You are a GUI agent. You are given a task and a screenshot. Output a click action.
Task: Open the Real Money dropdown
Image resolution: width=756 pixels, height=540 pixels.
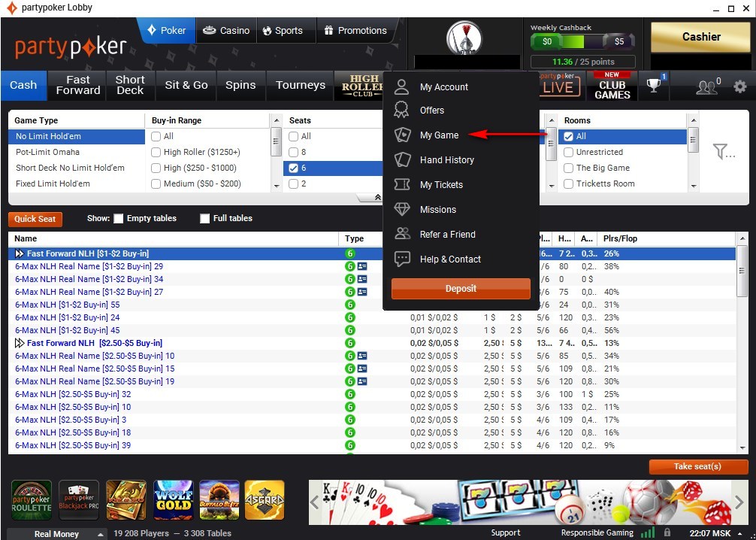(x=56, y=533)
